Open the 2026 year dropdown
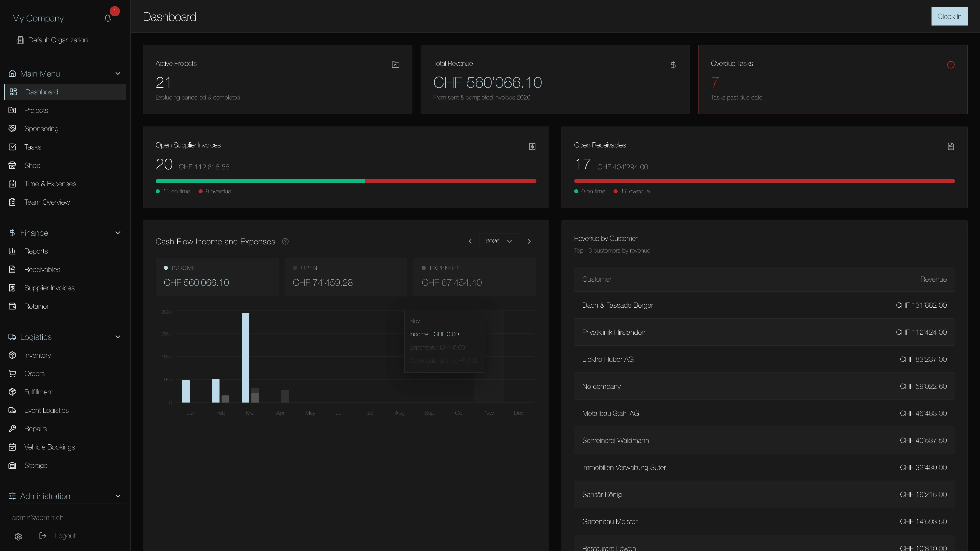980x551 pixels. coord(499,241)
